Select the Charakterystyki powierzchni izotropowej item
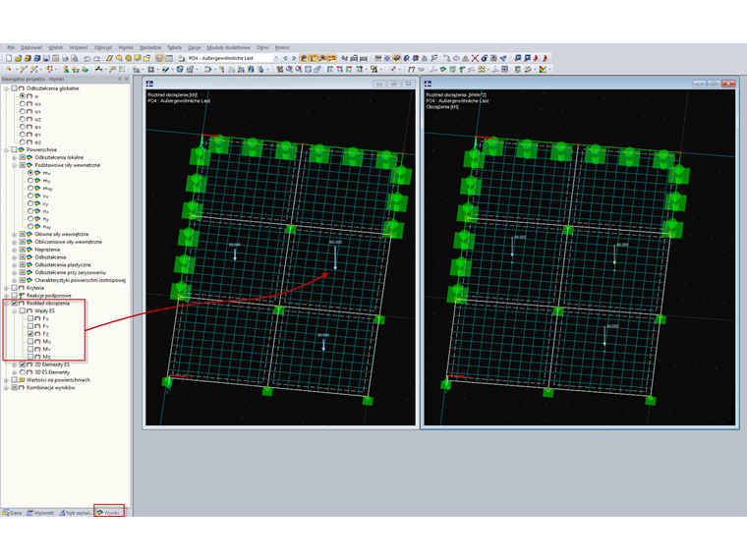Image resolution: width=747 pixels, height=560 pixels. point(80,280)
